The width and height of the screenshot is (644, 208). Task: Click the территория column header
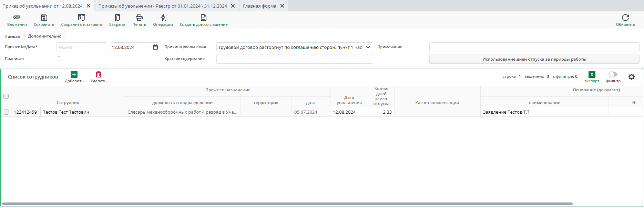[266, 103]
